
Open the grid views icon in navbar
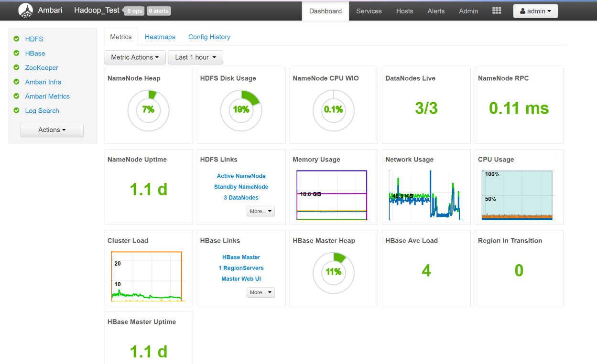click(497, 11)
